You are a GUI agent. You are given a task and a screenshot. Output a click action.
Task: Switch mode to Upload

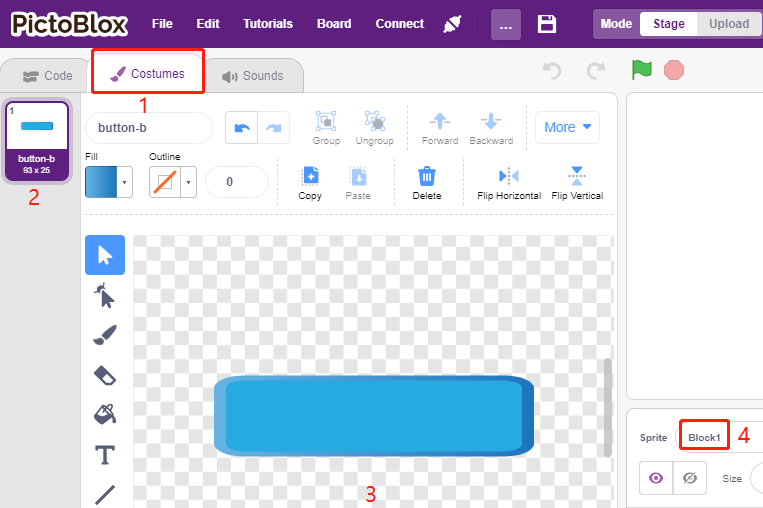tap(728, 24)
